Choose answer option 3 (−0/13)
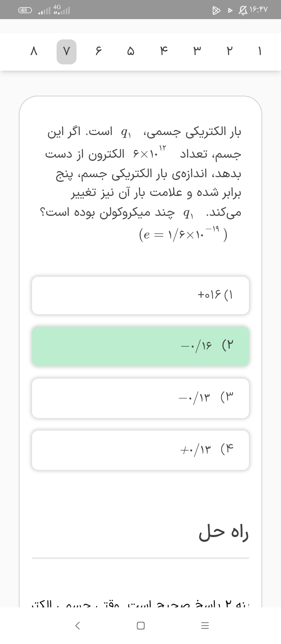Image resolution: width=281 pixels, height=644 pixels. coord(140,398)
